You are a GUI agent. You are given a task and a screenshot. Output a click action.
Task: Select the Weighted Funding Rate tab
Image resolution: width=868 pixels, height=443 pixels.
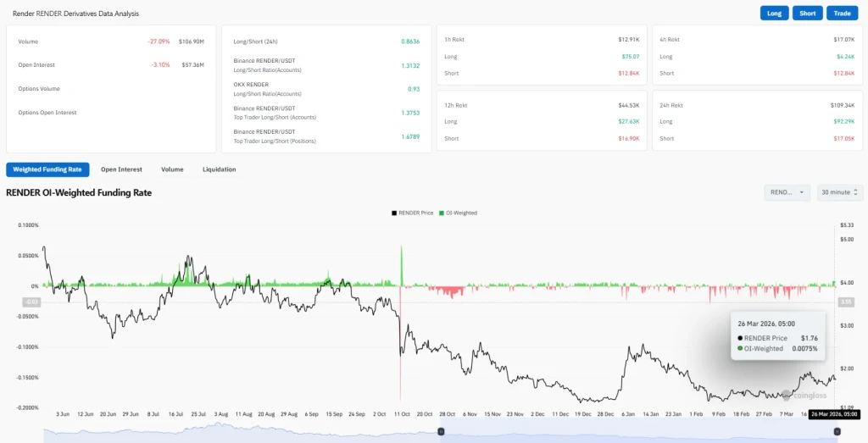coord(47,169)
